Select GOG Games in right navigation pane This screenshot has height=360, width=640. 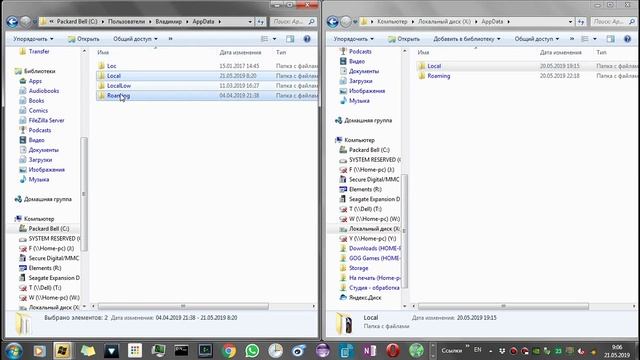click(x=375, y=258)
